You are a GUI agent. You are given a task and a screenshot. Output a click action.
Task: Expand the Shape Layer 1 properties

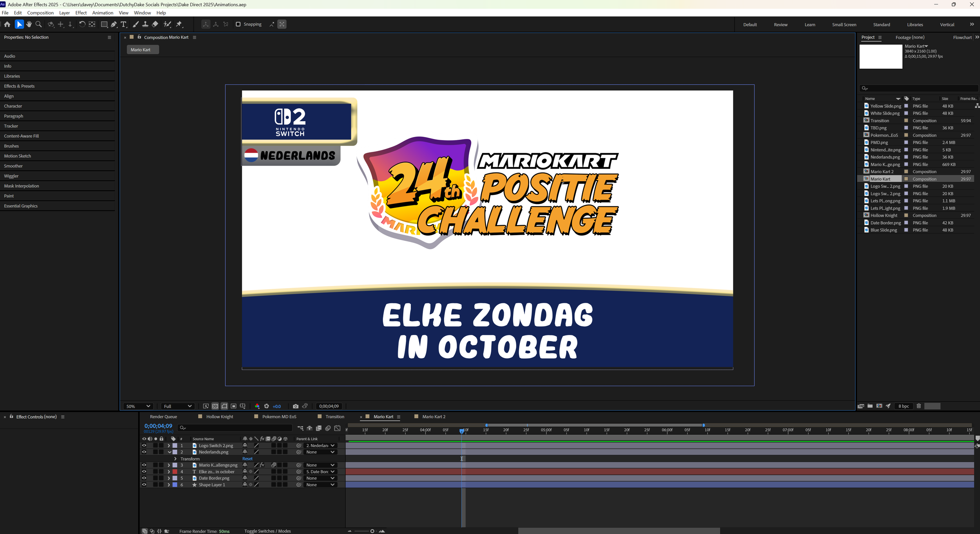169,485
